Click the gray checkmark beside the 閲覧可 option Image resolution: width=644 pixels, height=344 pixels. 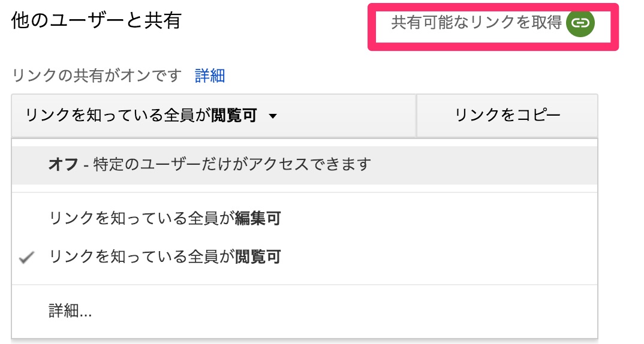coord(26,258)
